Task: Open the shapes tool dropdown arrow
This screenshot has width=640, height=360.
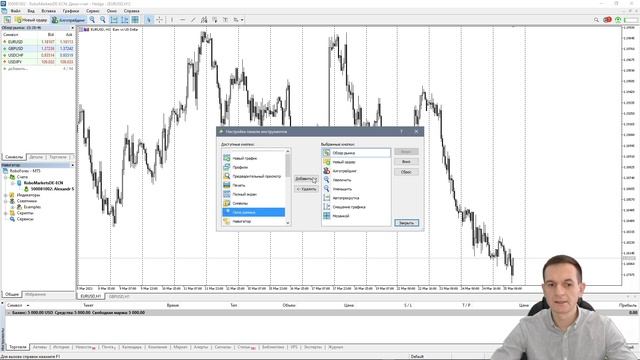Action: click(x=242, y=20)
